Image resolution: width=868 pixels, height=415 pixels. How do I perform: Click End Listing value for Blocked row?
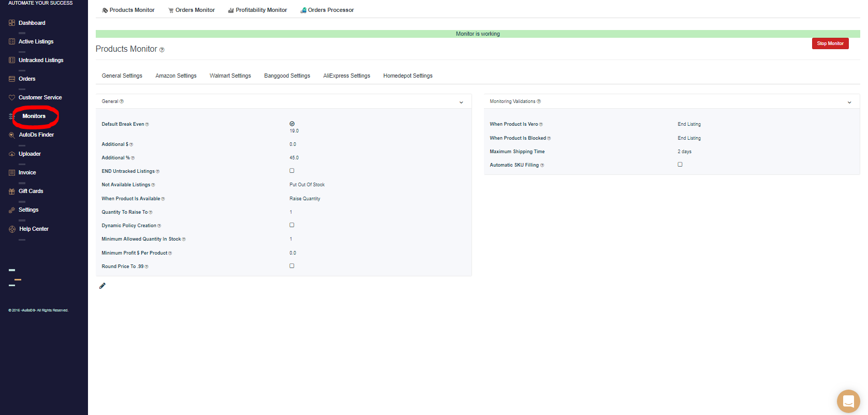pos(689,138)
